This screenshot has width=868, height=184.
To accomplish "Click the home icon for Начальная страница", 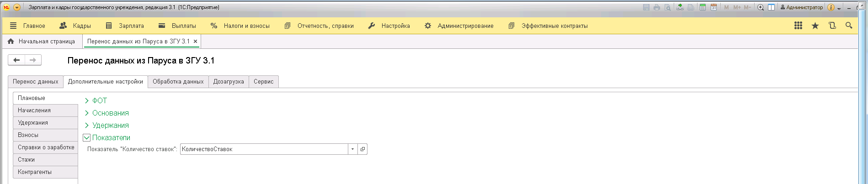I will (x=11, y=42).
